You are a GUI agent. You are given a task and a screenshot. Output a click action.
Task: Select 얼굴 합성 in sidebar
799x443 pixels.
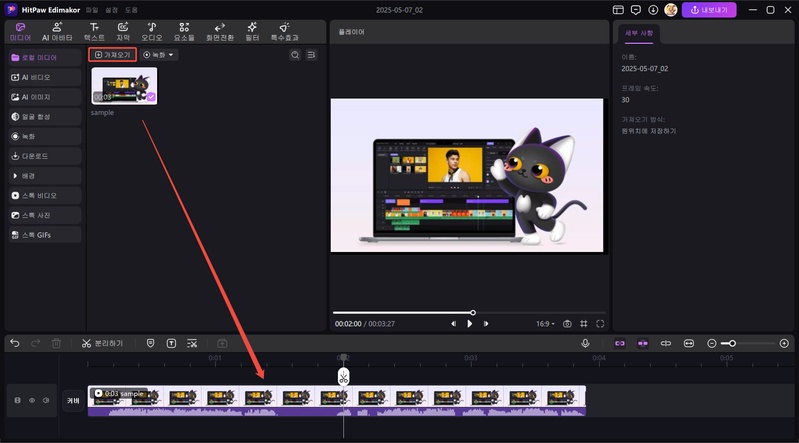[x=45, y=117]
